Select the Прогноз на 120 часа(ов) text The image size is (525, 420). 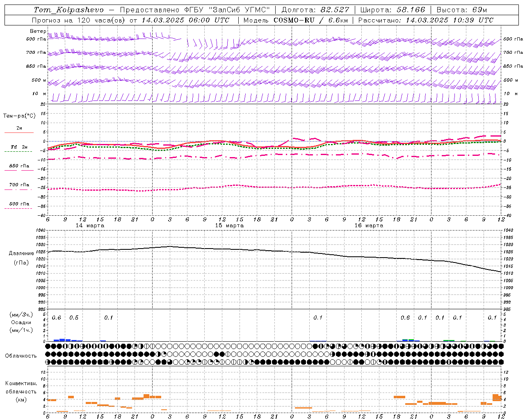tap(79, 20)
